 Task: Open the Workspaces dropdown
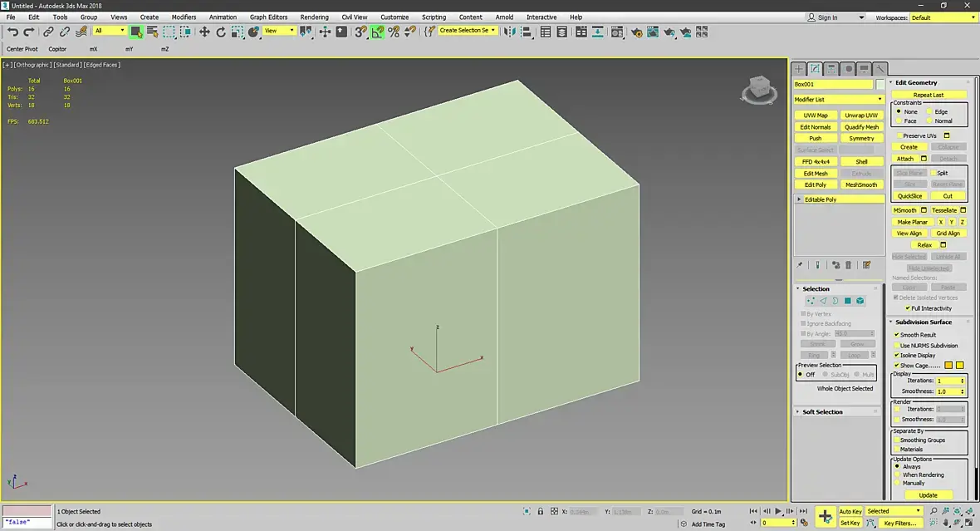[x=943, y=17]
